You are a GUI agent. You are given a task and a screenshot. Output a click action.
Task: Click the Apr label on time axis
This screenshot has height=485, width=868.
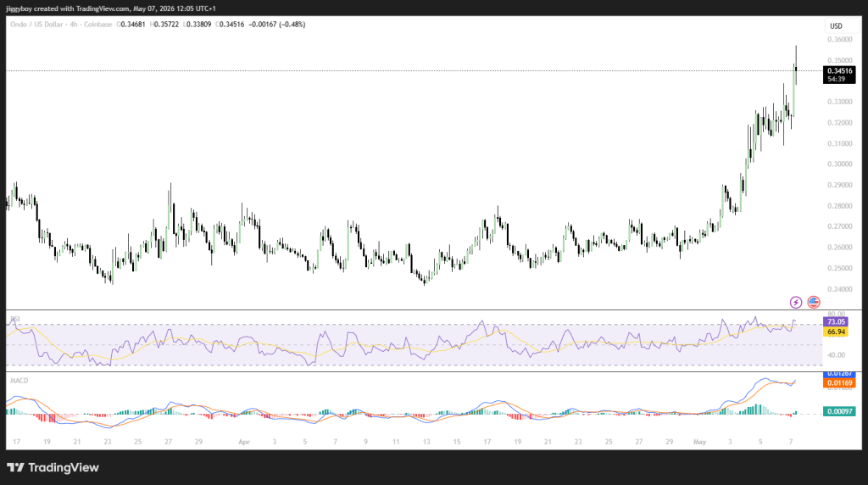tap(243, 442)
